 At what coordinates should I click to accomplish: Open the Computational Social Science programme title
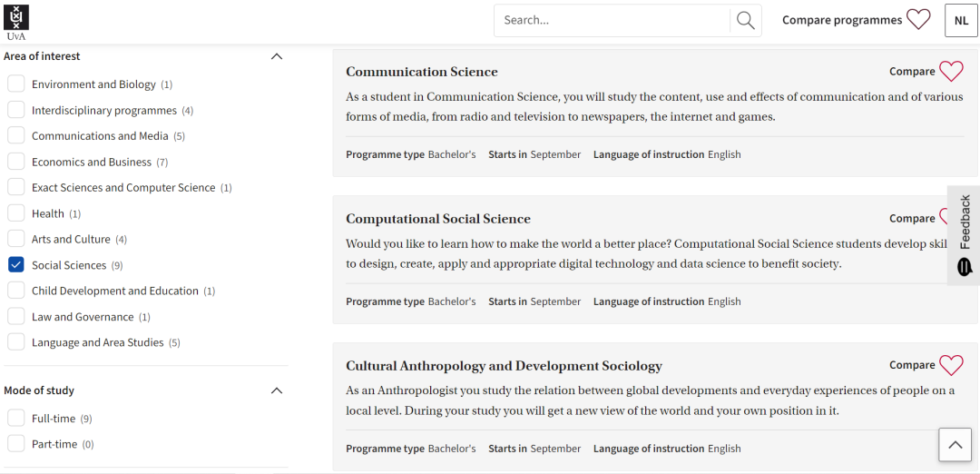(438, 219)
